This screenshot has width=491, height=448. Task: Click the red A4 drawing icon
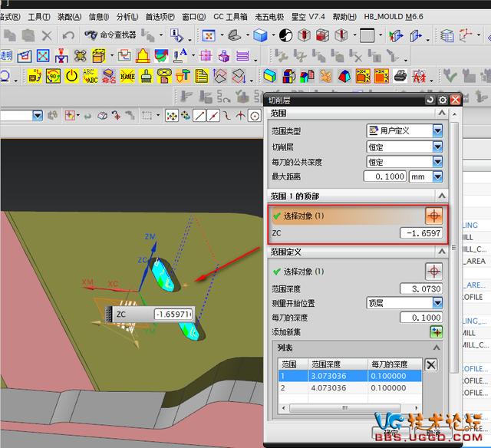(419, 76)
